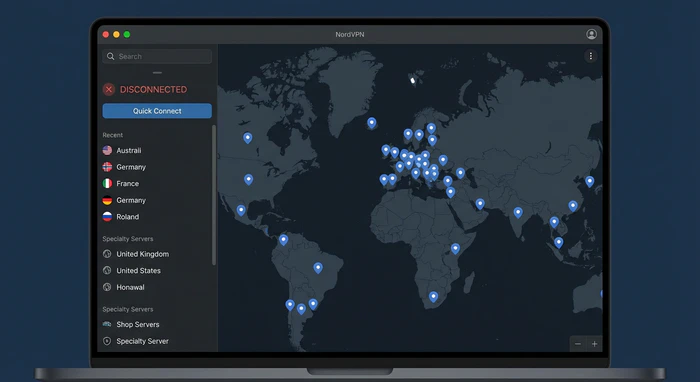Select the Ireland server pin
The width and height of the screenshot is (700, 382).
click(386, 150)
